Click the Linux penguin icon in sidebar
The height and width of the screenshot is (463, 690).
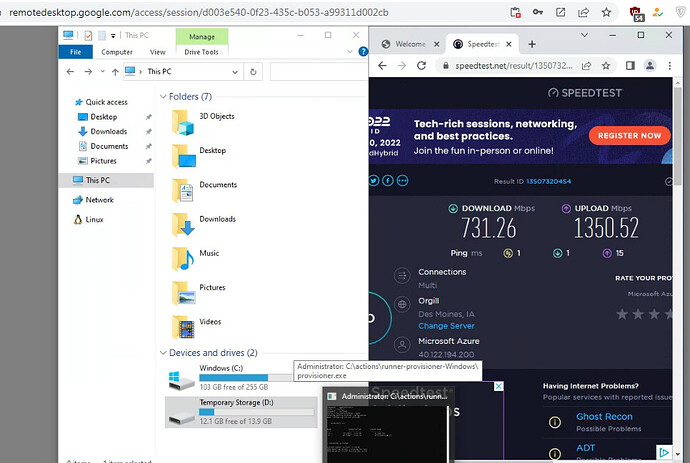(76, 219)
